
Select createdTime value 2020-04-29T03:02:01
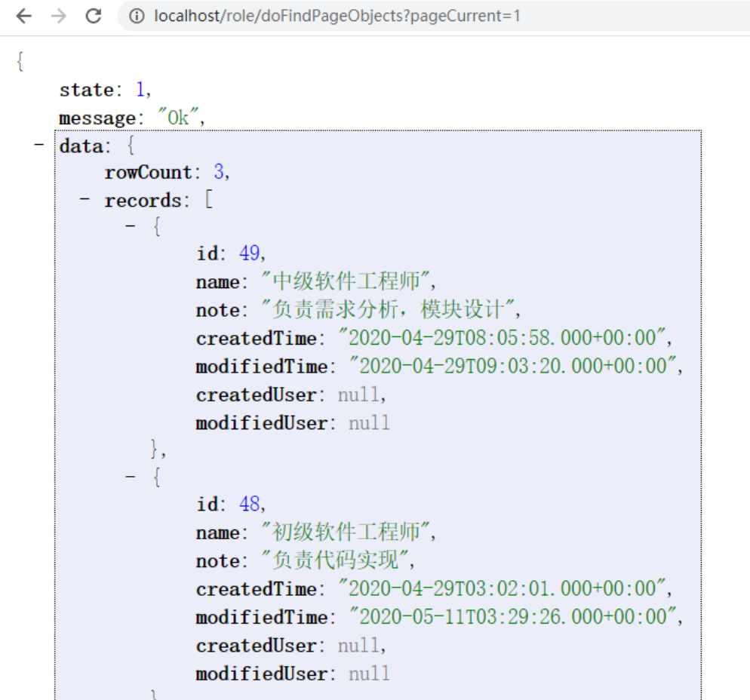point(502,588)
